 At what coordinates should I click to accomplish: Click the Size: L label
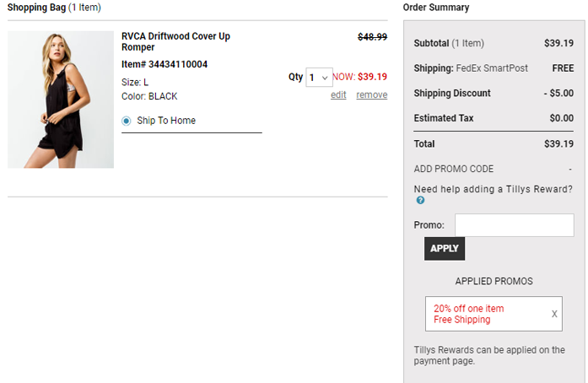[135, 82]
